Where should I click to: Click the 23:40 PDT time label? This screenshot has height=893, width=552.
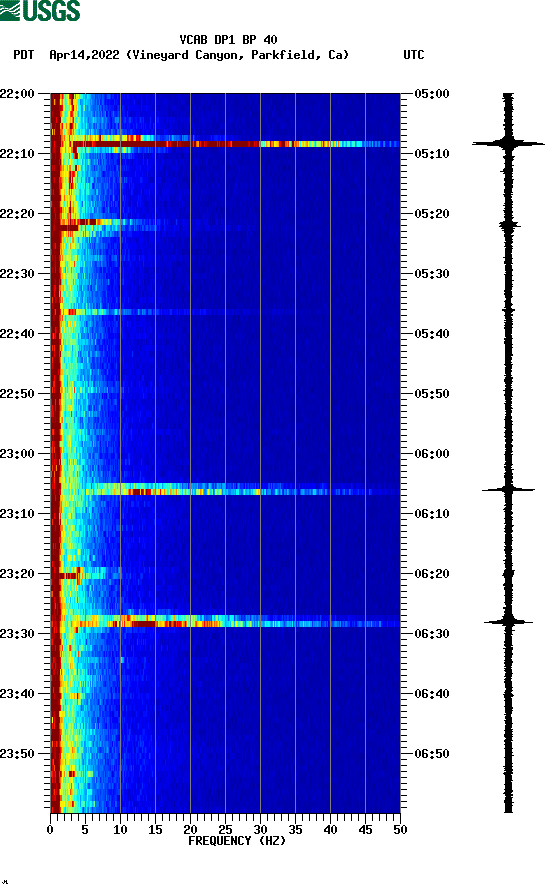point(17,694)
